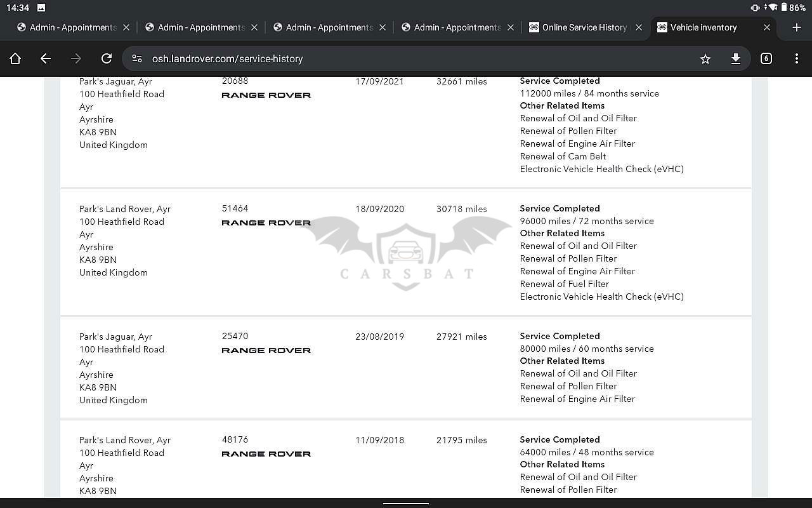Close the Vehicle inventory tab
812x508 pixels.
[767, 27]
